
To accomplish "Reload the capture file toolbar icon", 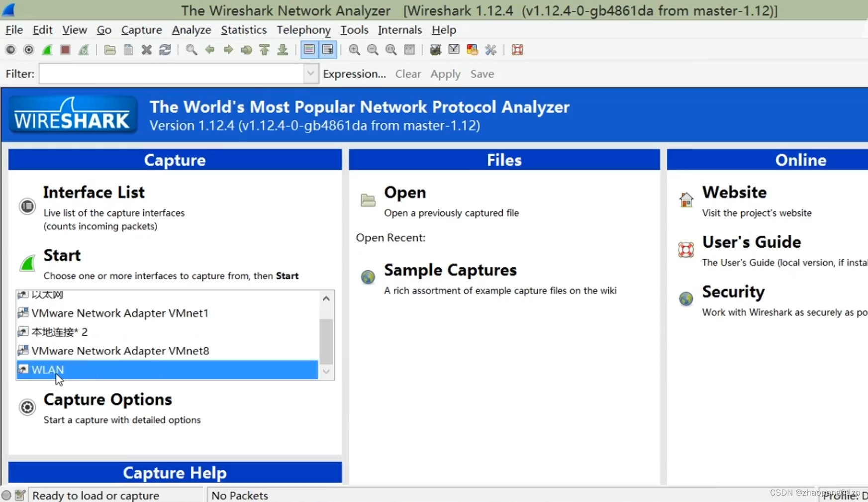I will click(x=165, y=50).
